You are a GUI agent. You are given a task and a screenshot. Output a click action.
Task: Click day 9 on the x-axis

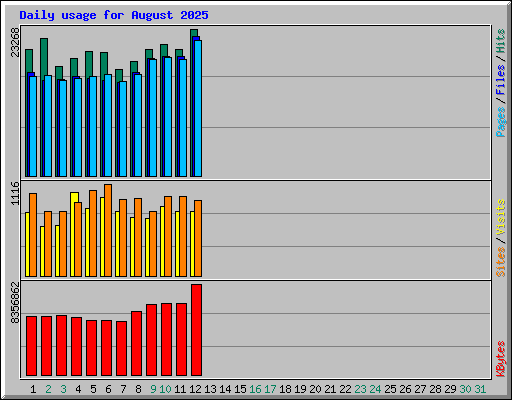(153, 389)
